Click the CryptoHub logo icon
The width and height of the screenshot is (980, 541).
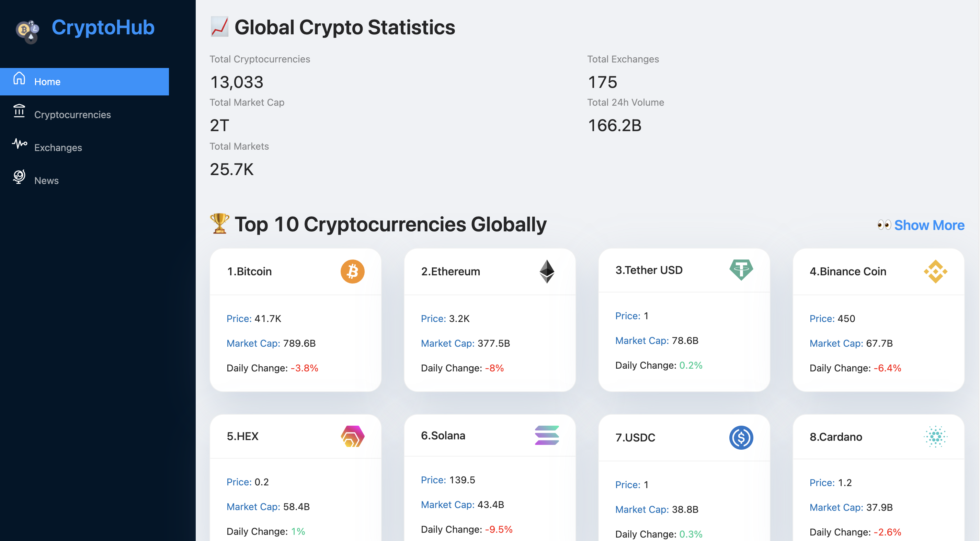(x=27, y=31)
